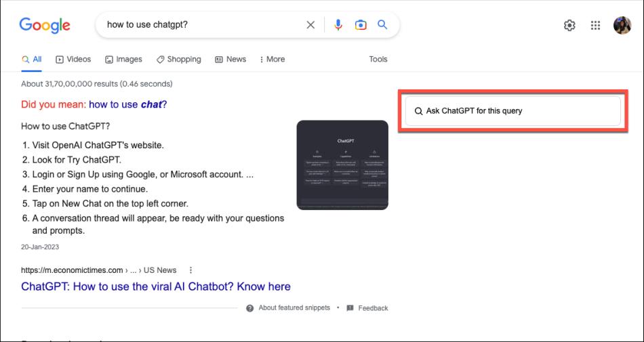Open the Tools options
The height and width of the screenshot is (342, 644).
click(378, 60)
